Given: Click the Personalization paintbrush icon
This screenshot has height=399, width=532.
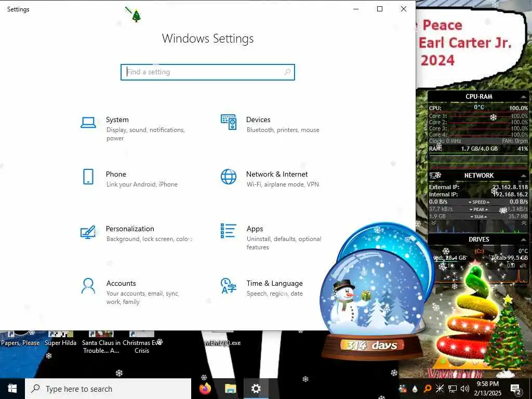Looking at the screenshot, I should coord(88,232).
